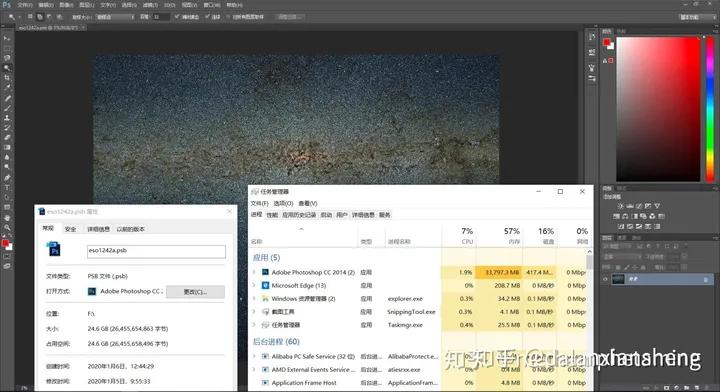Select the Hand tool
This screenshot has width=720, height=392.
(6, 218)
